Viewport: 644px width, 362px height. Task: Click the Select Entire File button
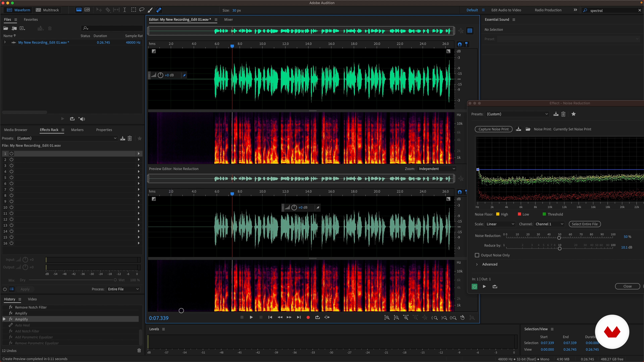(584, 224)
